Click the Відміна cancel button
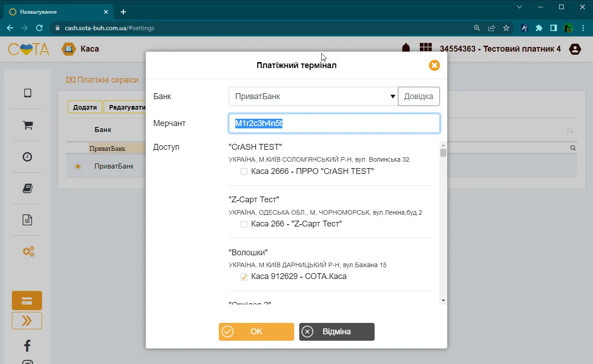The height and width of the screenshot is (364, 593). coord(337,332)
